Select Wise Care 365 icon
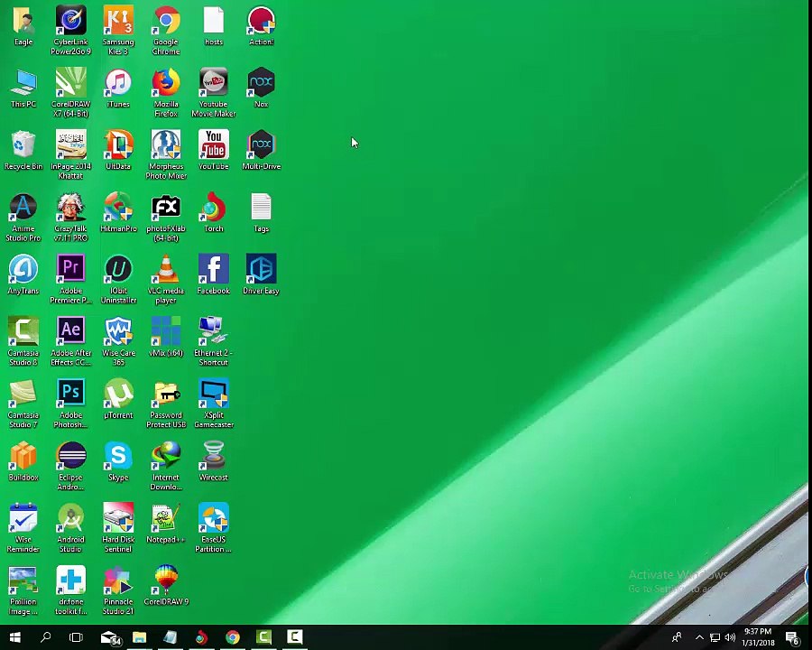The height and width of the screenshot is (650, 812). (118, 331)
